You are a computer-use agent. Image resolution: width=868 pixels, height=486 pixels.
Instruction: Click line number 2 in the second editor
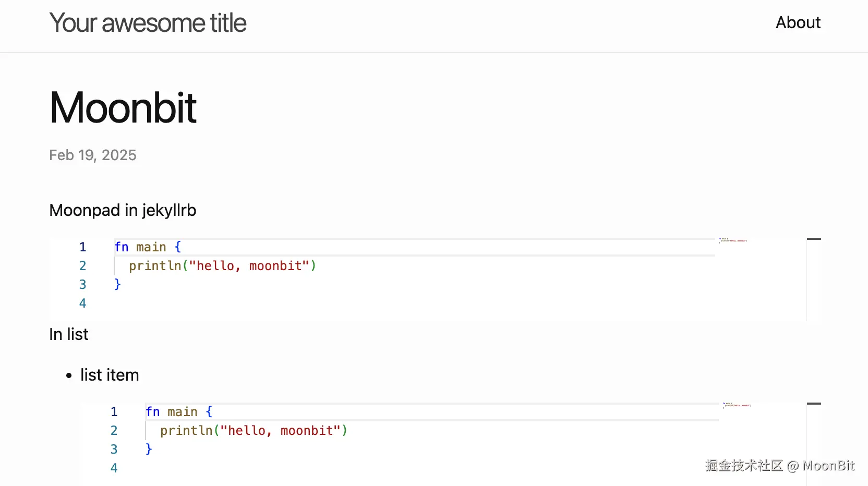pyautogui.click(x=114, y=430)
